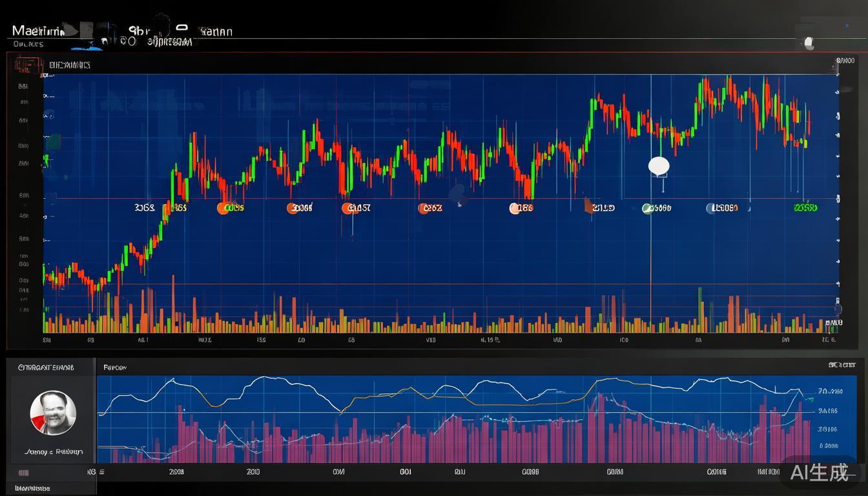Click the red chart thumbnail icon at the top-left of the chart panel
This screenshot has width=868, height=496.
(x=26, y=65)
